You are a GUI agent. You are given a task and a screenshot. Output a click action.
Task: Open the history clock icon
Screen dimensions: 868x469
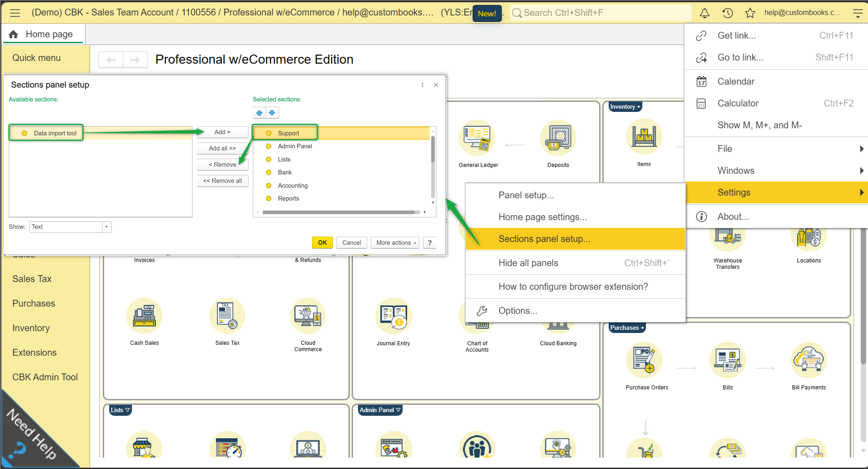point(727,13)
